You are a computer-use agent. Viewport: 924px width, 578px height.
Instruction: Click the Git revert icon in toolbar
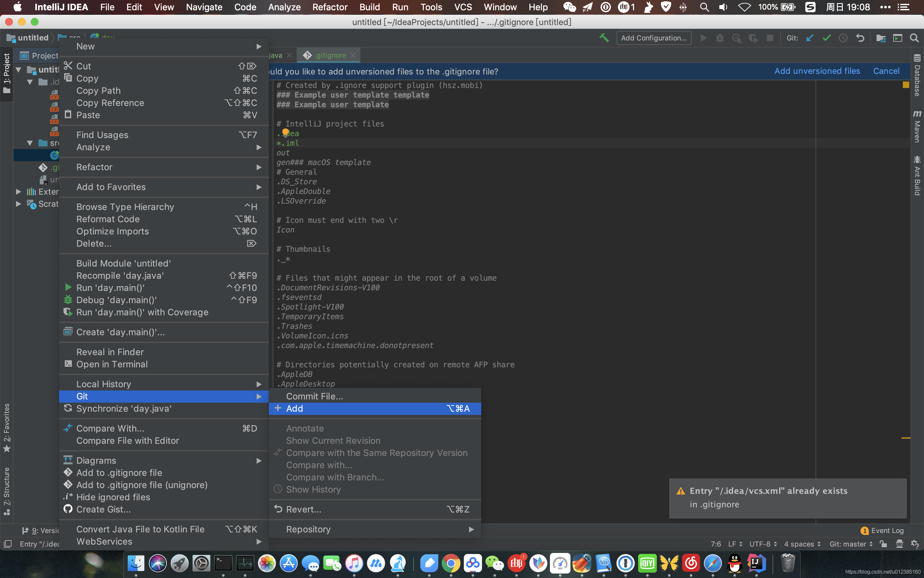tap(860, 38)
